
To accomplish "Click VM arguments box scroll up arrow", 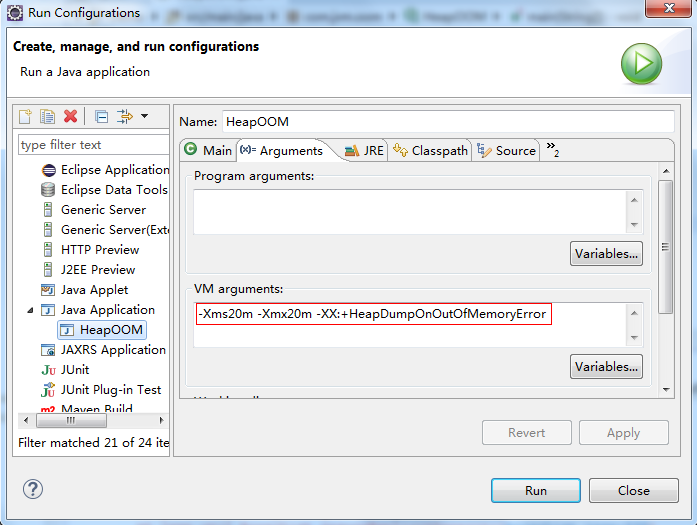I will [634, 313].
